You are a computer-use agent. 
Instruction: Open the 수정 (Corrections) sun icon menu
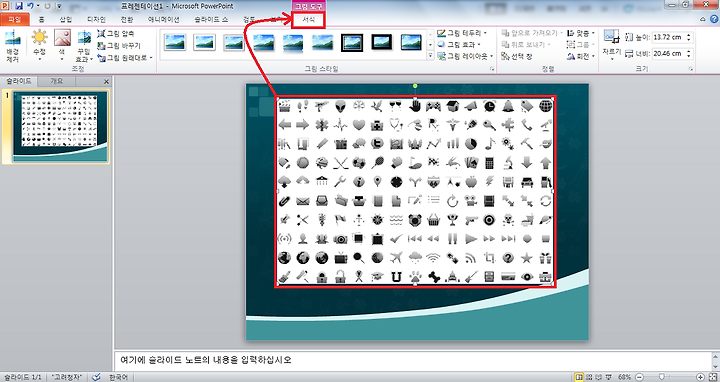click(39, 45)
